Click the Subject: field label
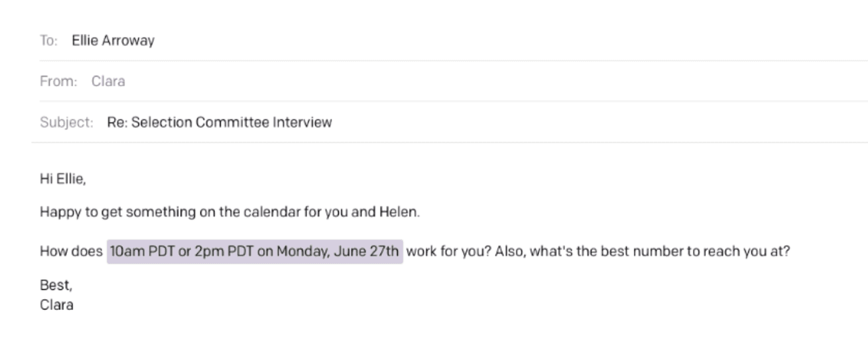 (66, 123)
